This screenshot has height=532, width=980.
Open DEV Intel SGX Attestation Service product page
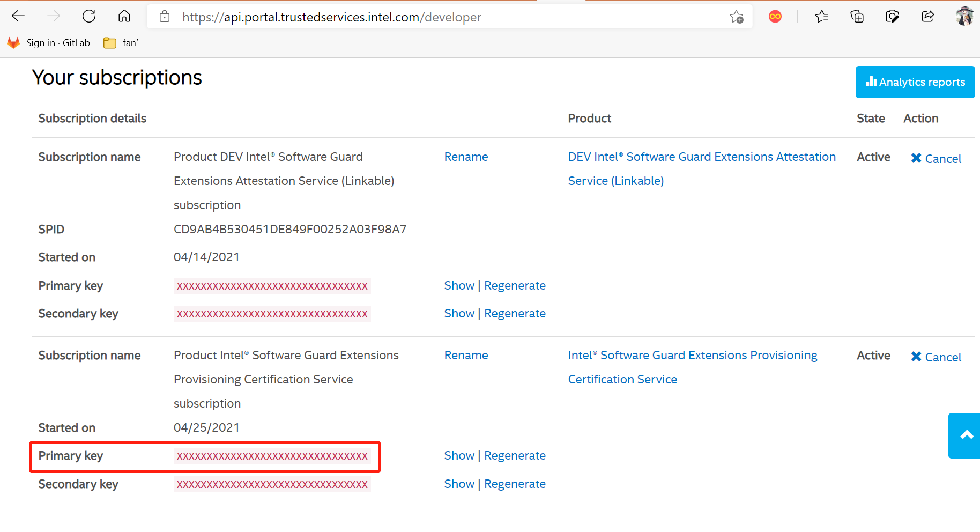click(x=702, y=157)
